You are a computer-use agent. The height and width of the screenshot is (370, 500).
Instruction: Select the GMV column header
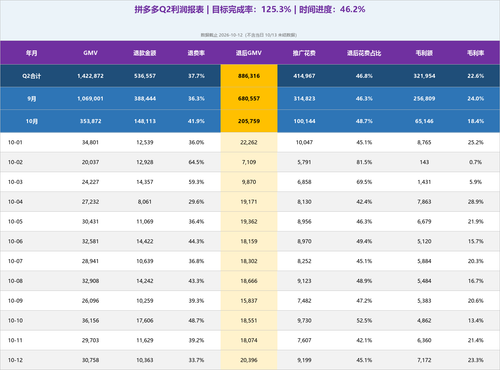pyautogui.click(x=90, y=53)
